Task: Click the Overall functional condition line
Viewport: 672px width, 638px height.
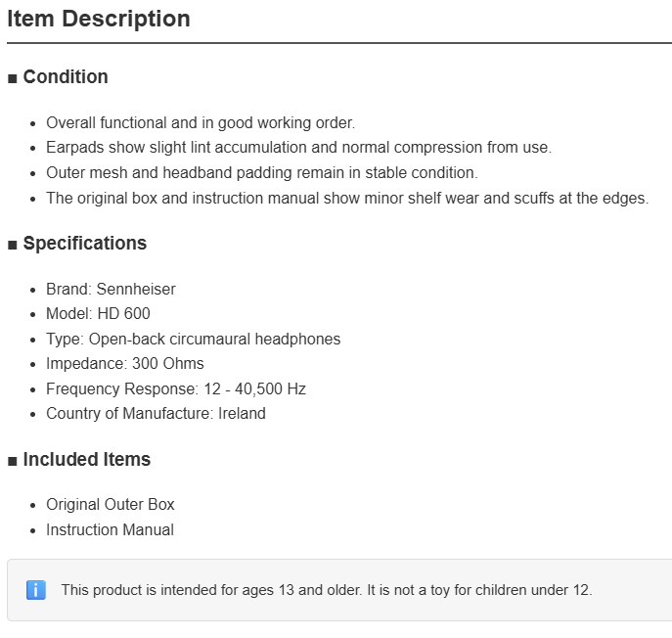Action: coord(201,123)
